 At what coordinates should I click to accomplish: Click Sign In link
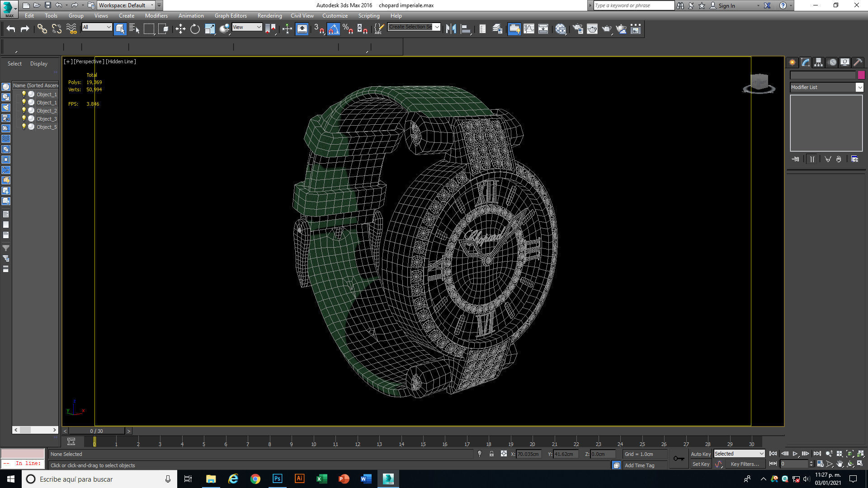click(726, 5)
